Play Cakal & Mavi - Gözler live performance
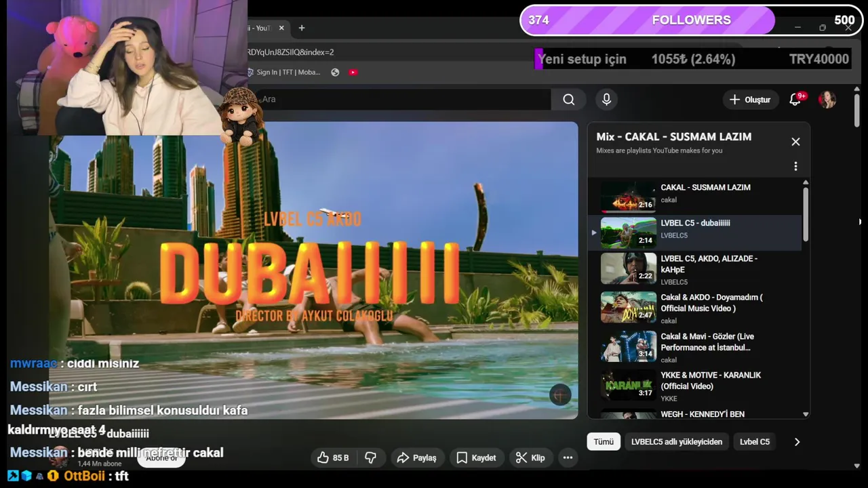The image size is (868, 488). click(695, 347)
